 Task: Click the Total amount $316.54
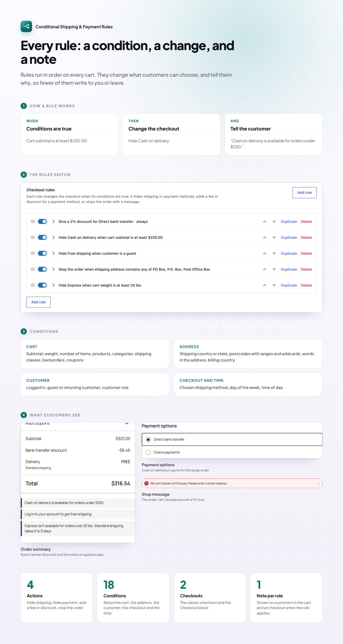coord(121,483)
